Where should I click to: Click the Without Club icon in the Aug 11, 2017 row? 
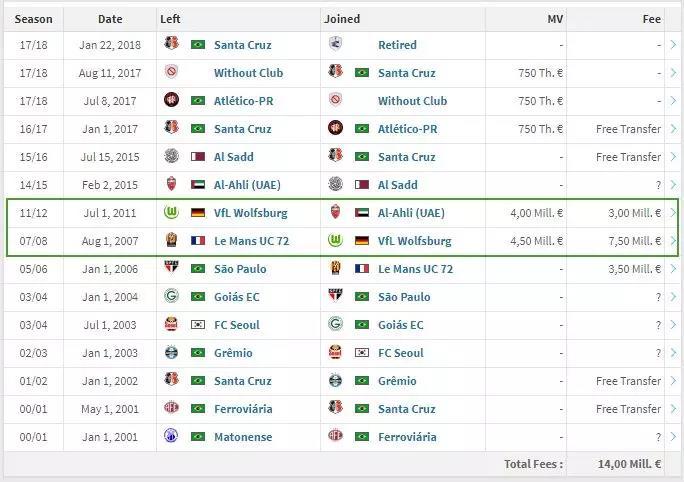tap(171, 73)
